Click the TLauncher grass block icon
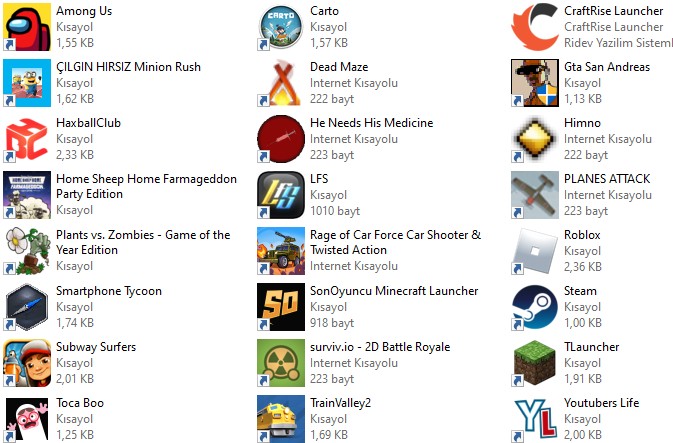The image size is (673, 443). [535, 363]
